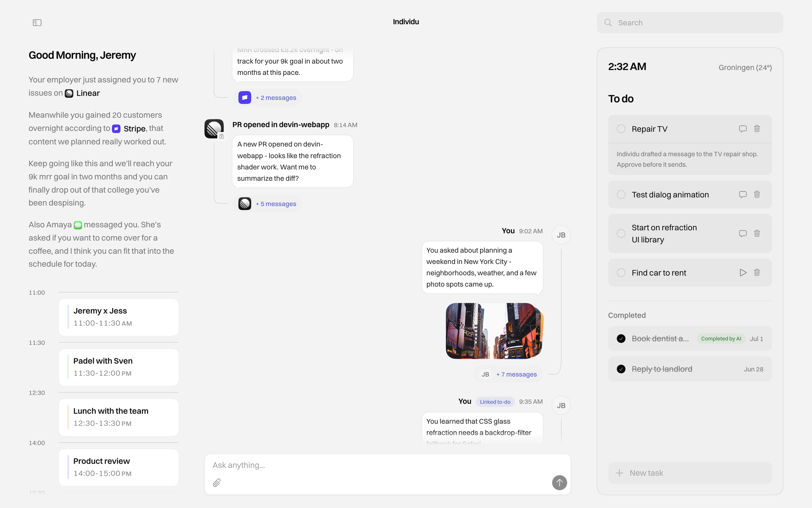Image resolution: width=812 pixels, height=508 pixels.
Task: Open the Jeremy x Jess calendar event
Action: (118, 317)
